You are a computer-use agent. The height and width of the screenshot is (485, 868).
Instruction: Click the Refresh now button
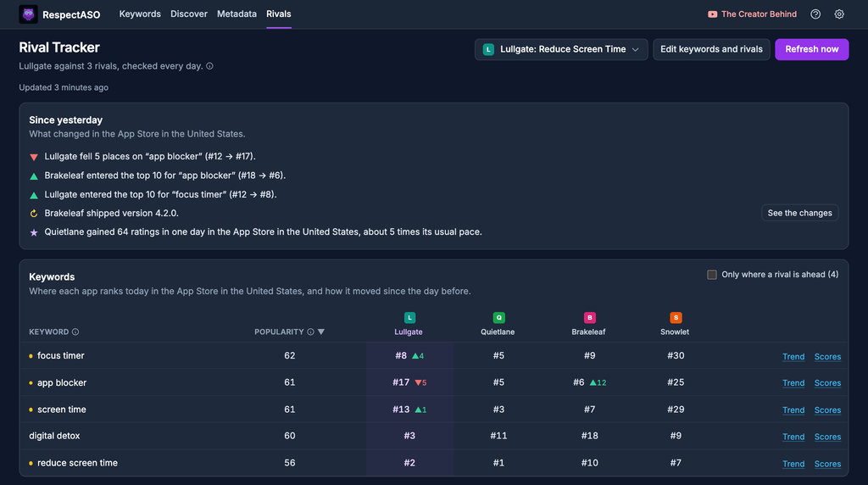click(811, 49)
